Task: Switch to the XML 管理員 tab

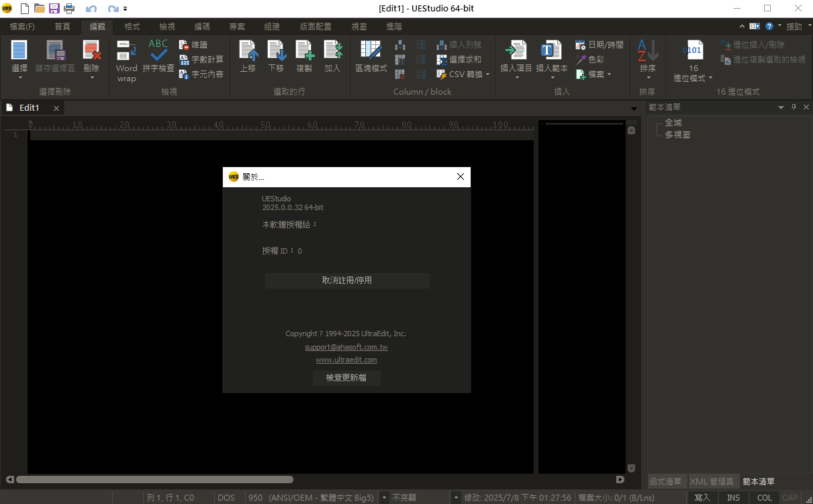Action: 712,481
